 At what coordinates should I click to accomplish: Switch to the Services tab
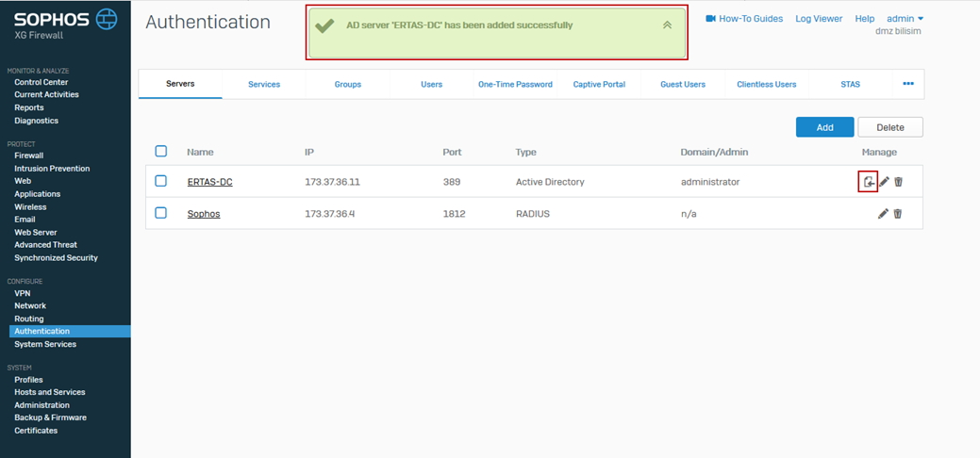tap(264, 84)
